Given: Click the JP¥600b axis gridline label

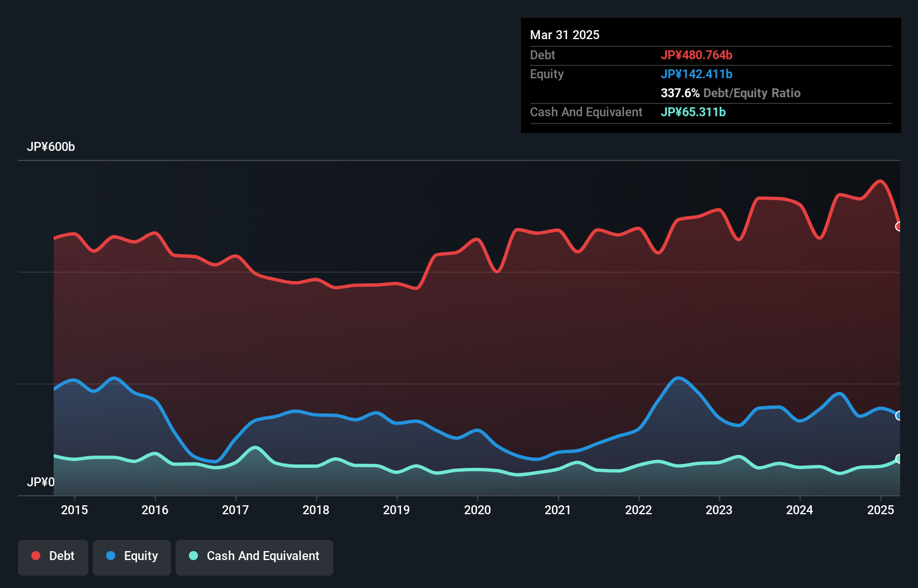Looking at the screenshot, I should coord(51,147).
